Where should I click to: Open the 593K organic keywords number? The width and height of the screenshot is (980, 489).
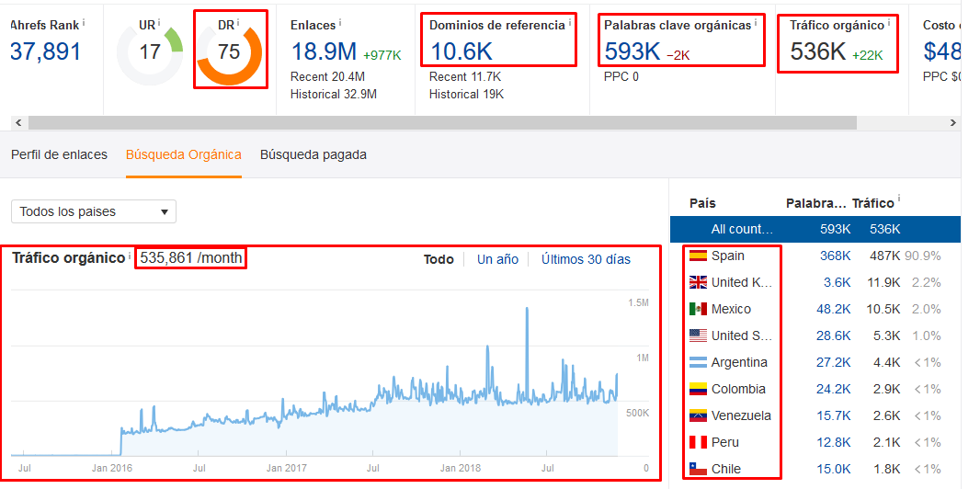coord(632,52)
